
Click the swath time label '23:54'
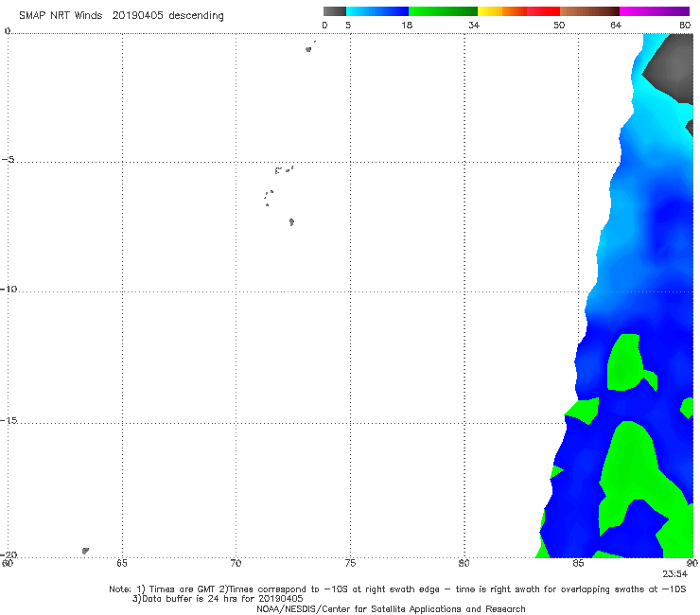tap(675, 574)
